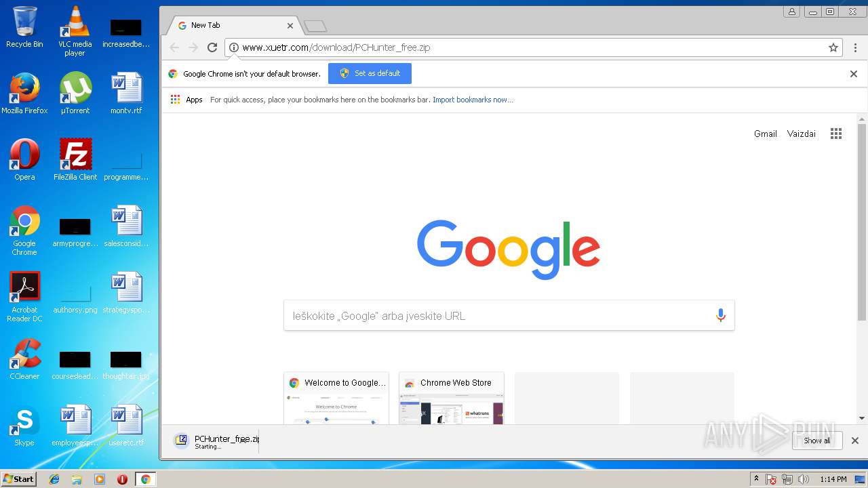This screenshot has height=488, width=868.
Task: Open Welcome to Google Chrome thumbnail
Action: point(336,399)
